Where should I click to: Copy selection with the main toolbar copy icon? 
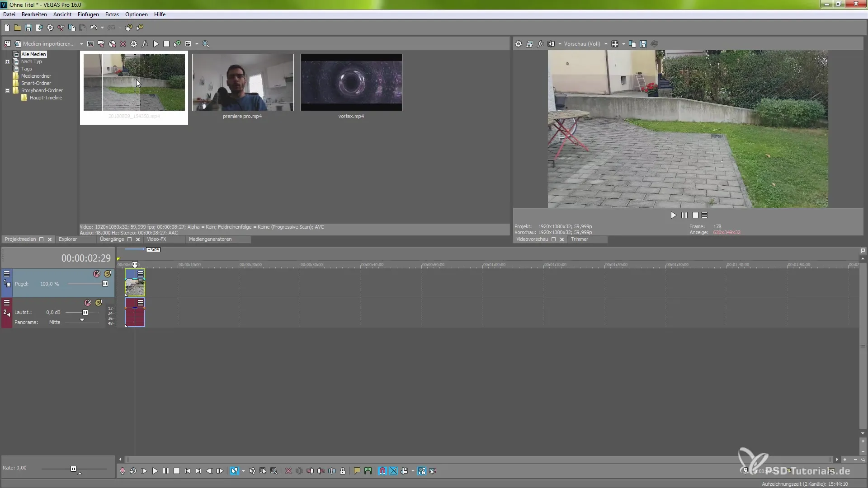click(x=72, y=28)
